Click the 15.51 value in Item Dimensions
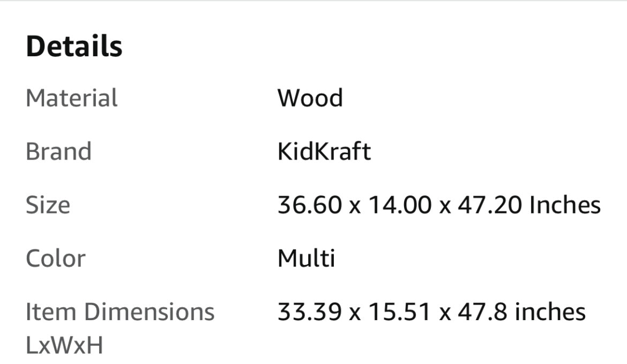The height and width of the screenshot is (364, 627). click(x=399, y=312)
